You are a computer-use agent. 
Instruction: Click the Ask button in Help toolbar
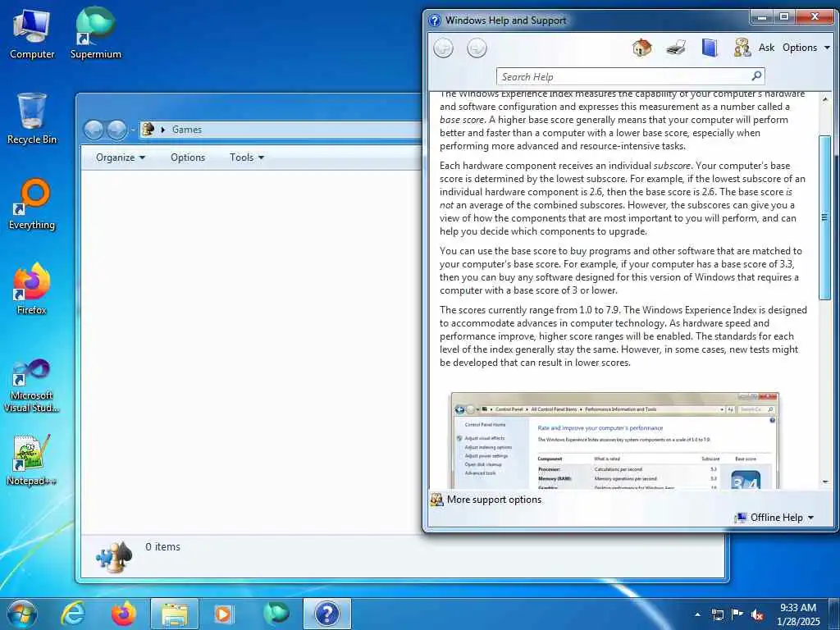tap(766, 48)
